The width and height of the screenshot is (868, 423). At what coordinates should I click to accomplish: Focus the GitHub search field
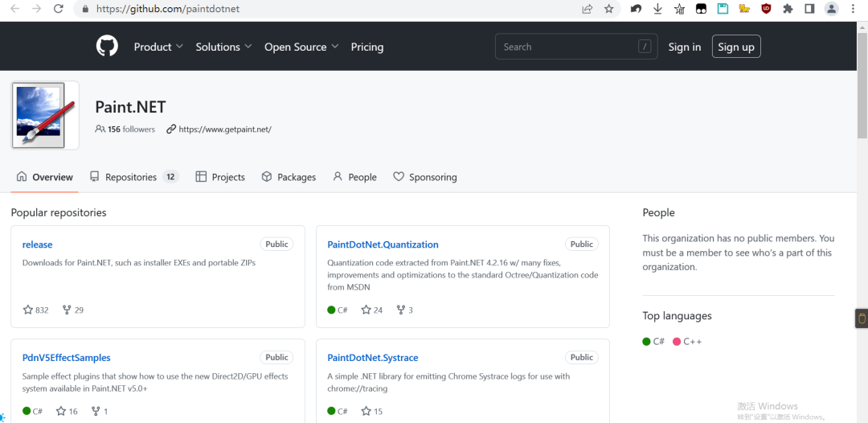576,47
